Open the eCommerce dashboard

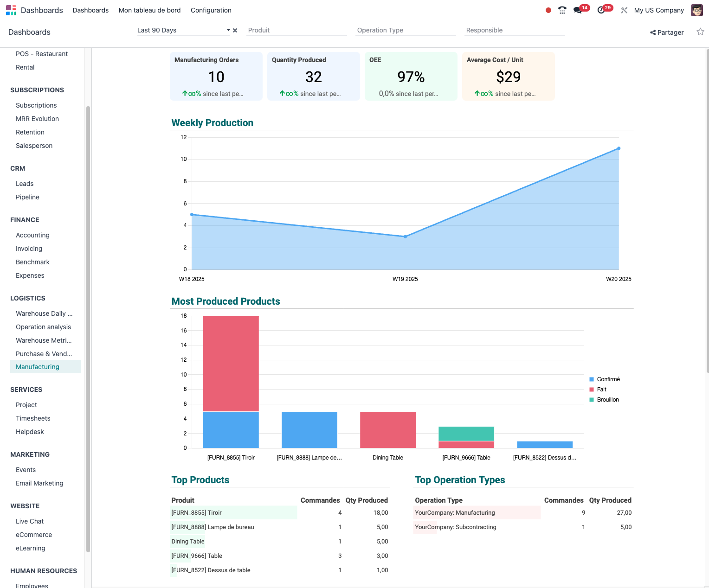pos(34,535)
